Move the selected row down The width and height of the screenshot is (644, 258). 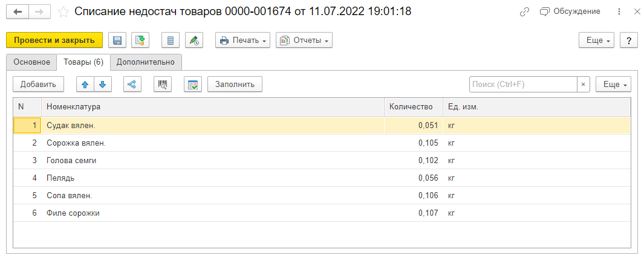click(103, 85)
